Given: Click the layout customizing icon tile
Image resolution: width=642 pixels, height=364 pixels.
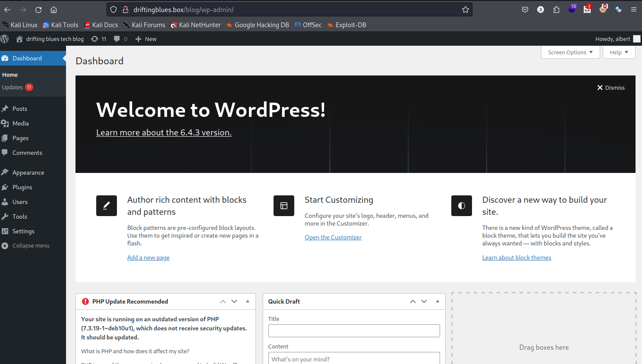Looking at the screenshot, I should (284, 206).
